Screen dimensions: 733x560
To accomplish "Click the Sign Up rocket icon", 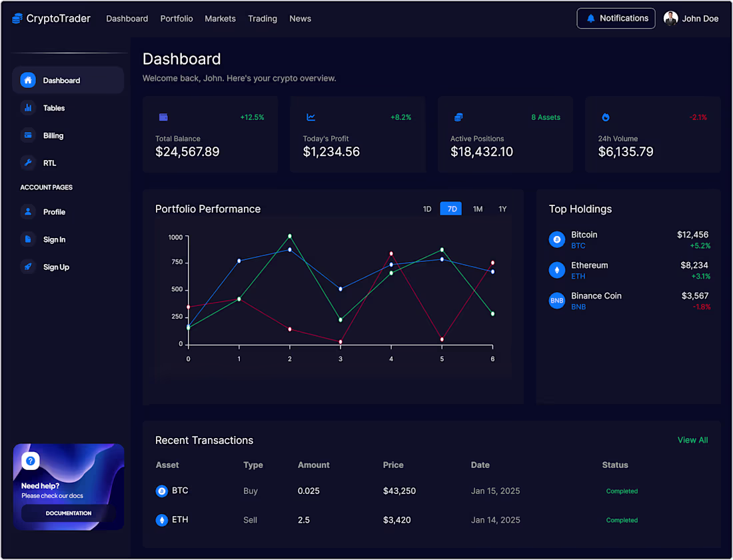I will 27,267.
